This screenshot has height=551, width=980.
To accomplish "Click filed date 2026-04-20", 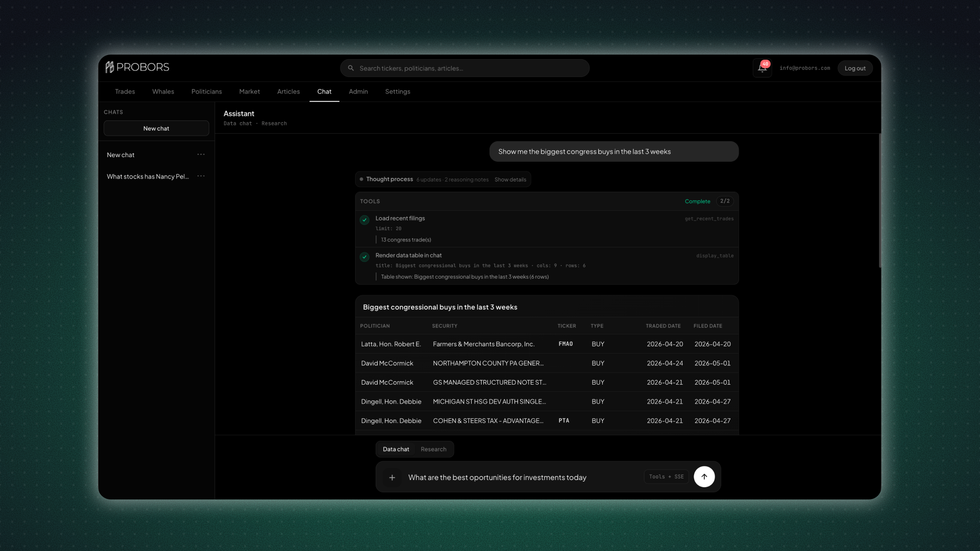I will click(713, 344).
